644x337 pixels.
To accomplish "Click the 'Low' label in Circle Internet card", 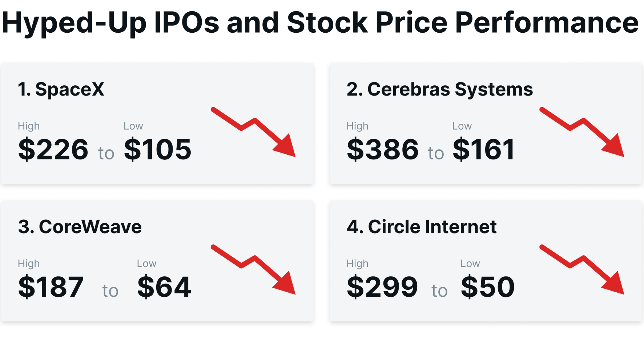I will (x=470, y=264).
